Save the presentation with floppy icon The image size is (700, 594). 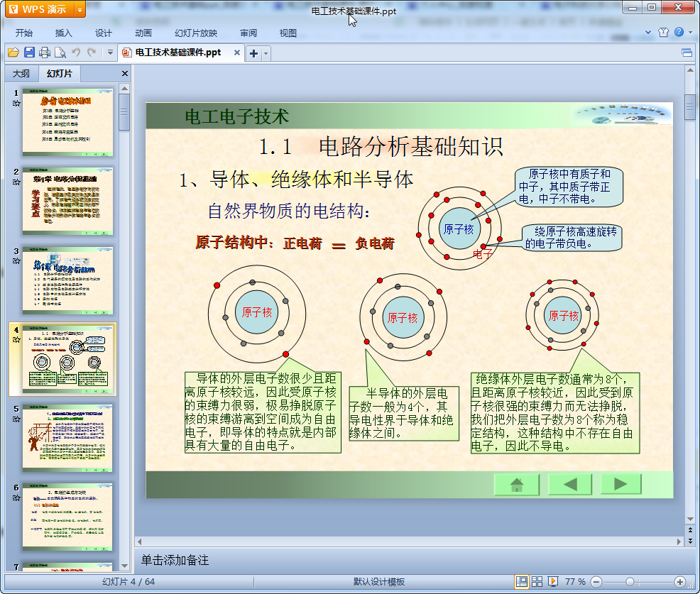30,53
